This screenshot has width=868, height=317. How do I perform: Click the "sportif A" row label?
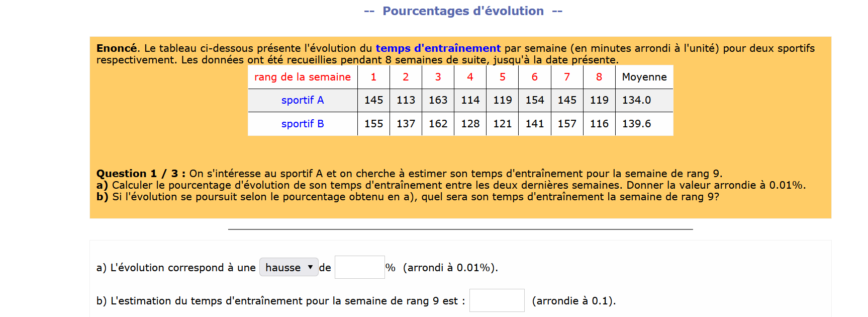click(303, 100)
